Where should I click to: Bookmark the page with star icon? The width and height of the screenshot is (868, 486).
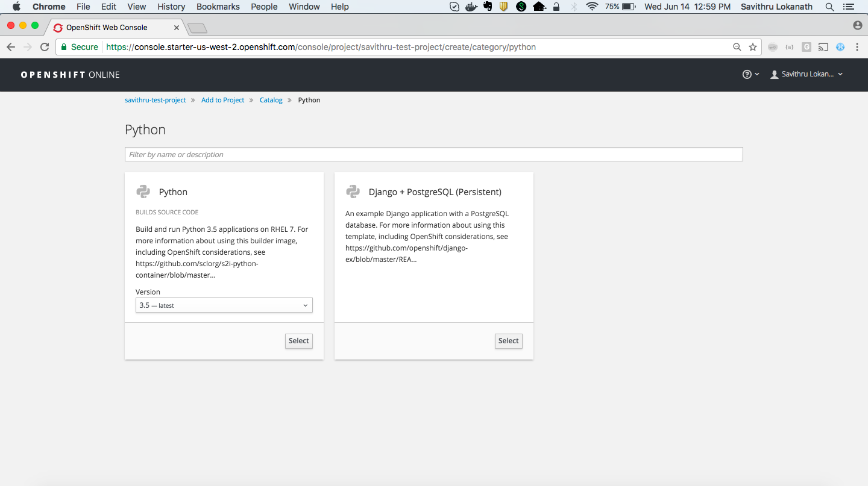click(753, 47)
